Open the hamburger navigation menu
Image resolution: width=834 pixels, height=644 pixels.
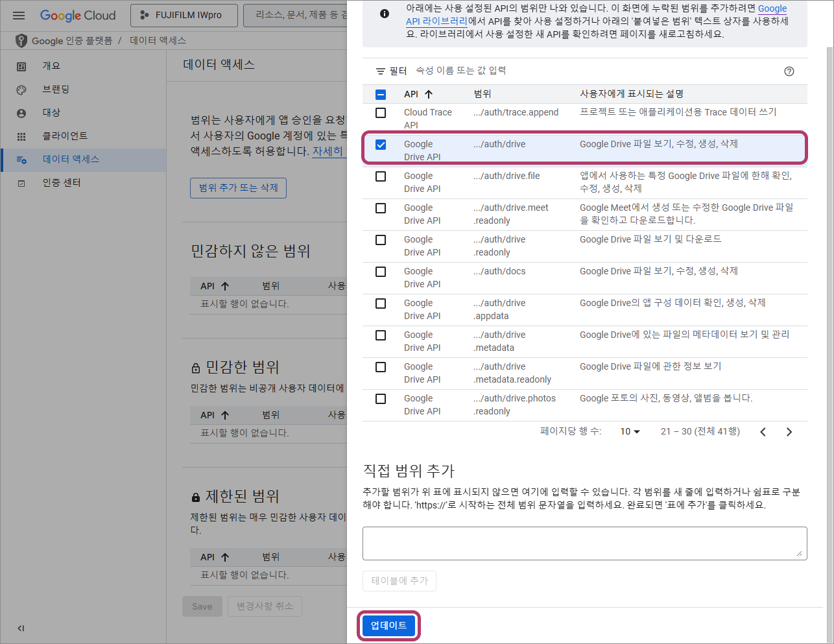(x=19, y=15)
